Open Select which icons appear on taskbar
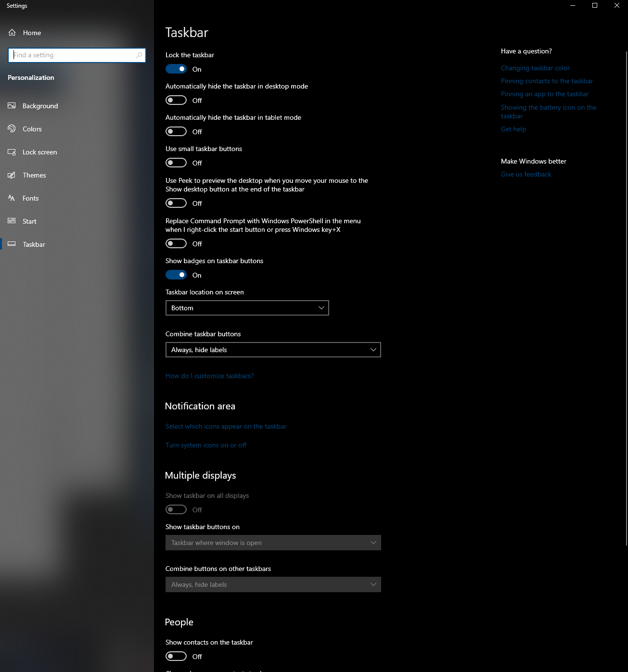This screenshot has height=672, width=628. (226, 426)
